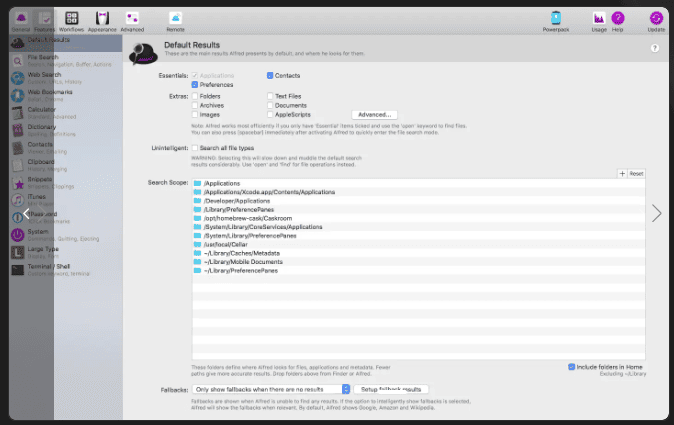Click the Advanced... button
Screen dimensions: 674x425
click(x=374, y=115)
